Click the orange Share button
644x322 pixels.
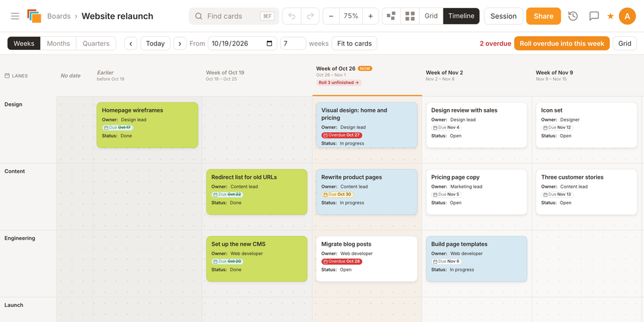[x=543, y=16]
